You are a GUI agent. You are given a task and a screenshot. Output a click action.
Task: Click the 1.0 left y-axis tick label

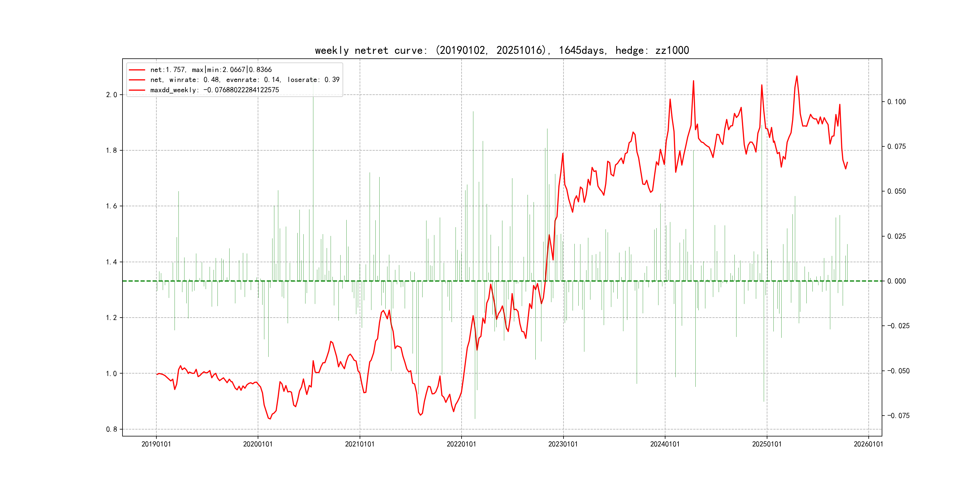click(x=112, y=374)
